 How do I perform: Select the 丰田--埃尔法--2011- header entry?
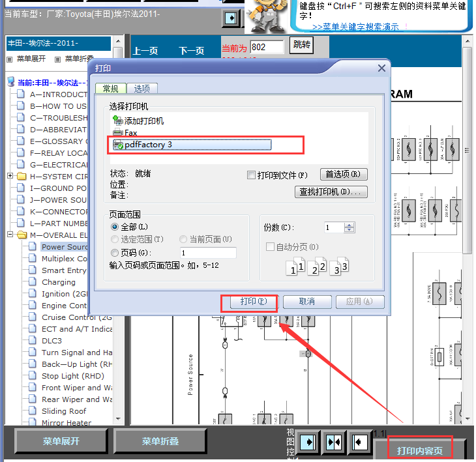59,43
